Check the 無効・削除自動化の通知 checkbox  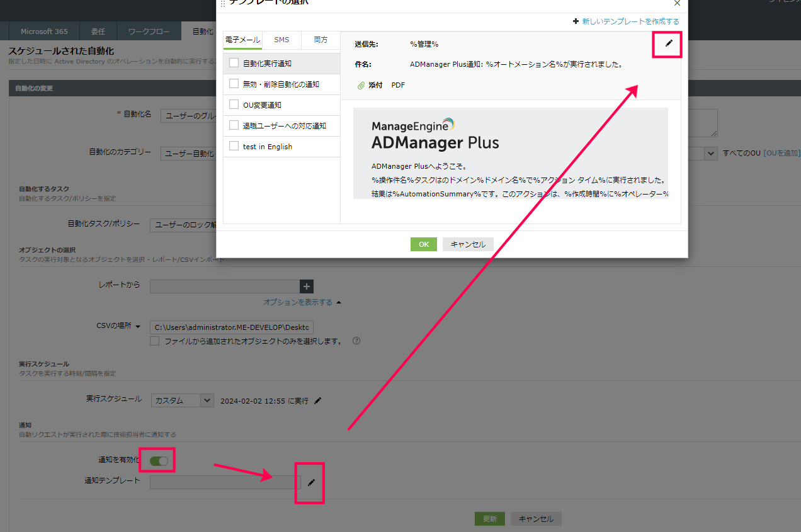pos(234,84)
